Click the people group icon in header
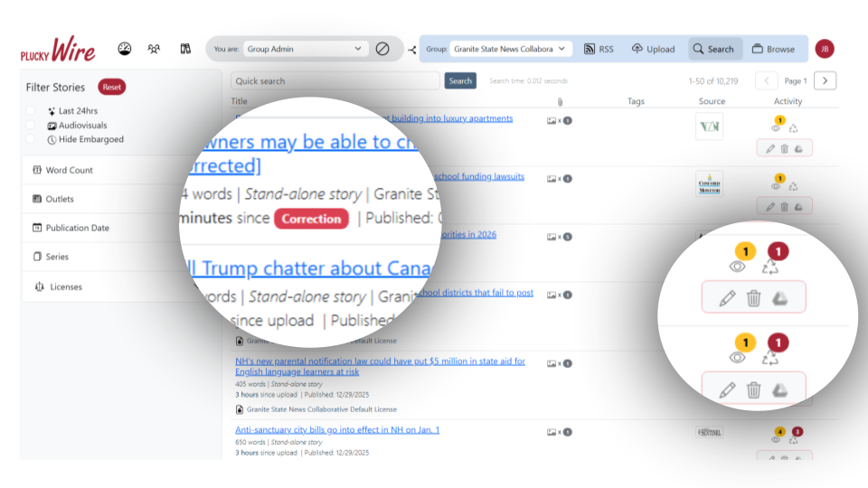 click(155, 49)
